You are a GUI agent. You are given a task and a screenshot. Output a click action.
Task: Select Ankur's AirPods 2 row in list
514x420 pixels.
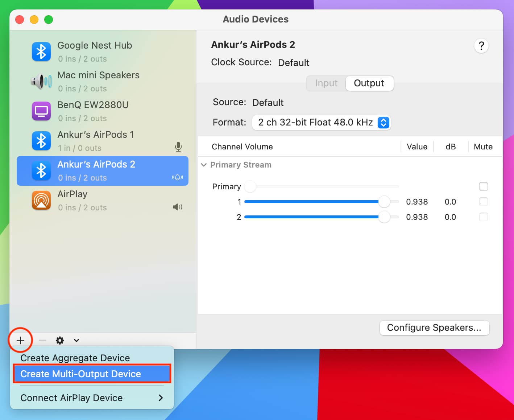coord(103,171)
